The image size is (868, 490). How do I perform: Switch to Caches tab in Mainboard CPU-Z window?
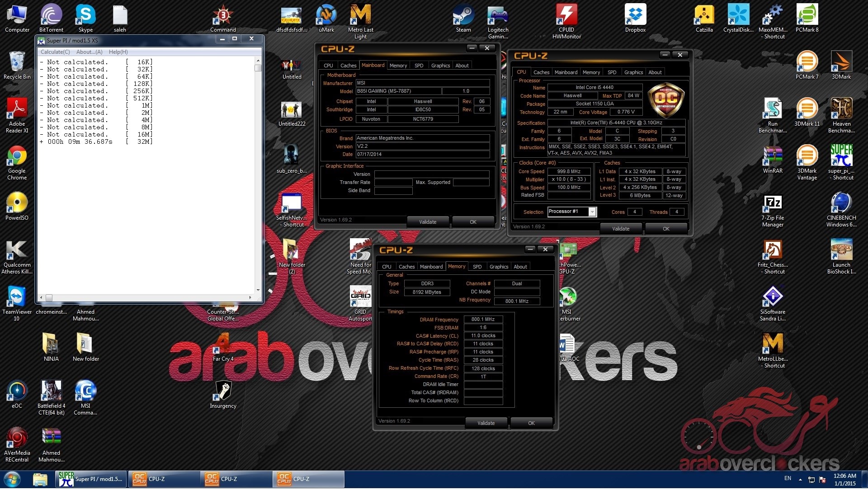coord(348,66)
